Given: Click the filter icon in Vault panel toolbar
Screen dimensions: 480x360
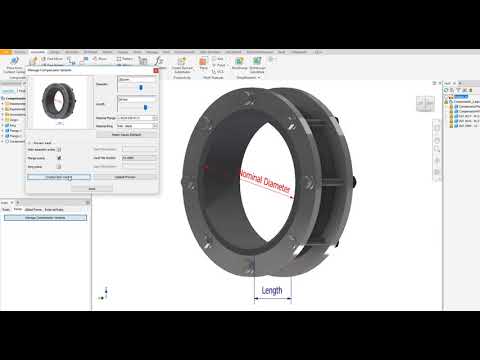Looking at the screenshot, I should [x=458, y=90].
